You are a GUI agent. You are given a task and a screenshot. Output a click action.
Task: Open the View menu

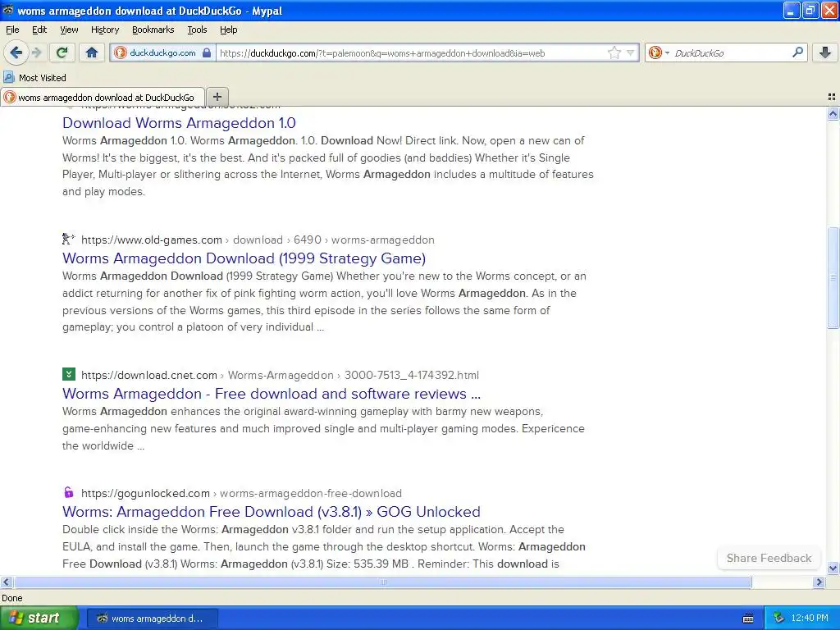click(69, 30)
